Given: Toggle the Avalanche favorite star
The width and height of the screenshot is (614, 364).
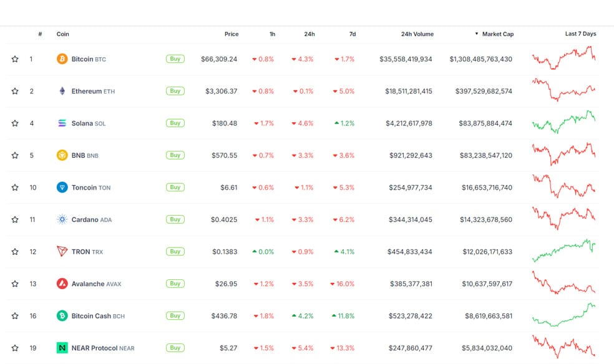Looking at the screenshot, I should coord(15,284).
